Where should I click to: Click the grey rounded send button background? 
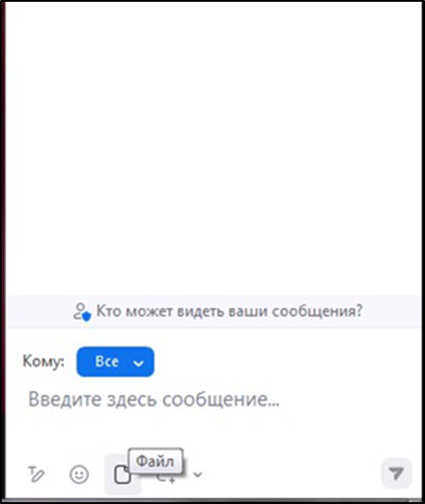(396, 473)
